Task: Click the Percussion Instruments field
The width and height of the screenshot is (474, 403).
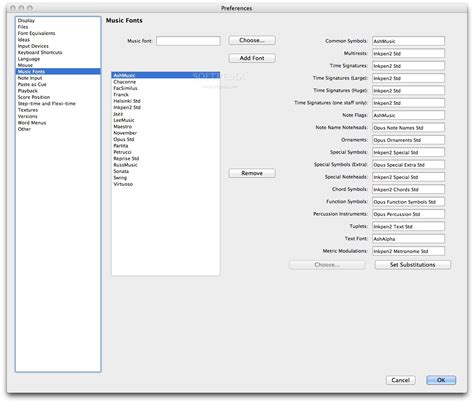Action: click(408, 214)
